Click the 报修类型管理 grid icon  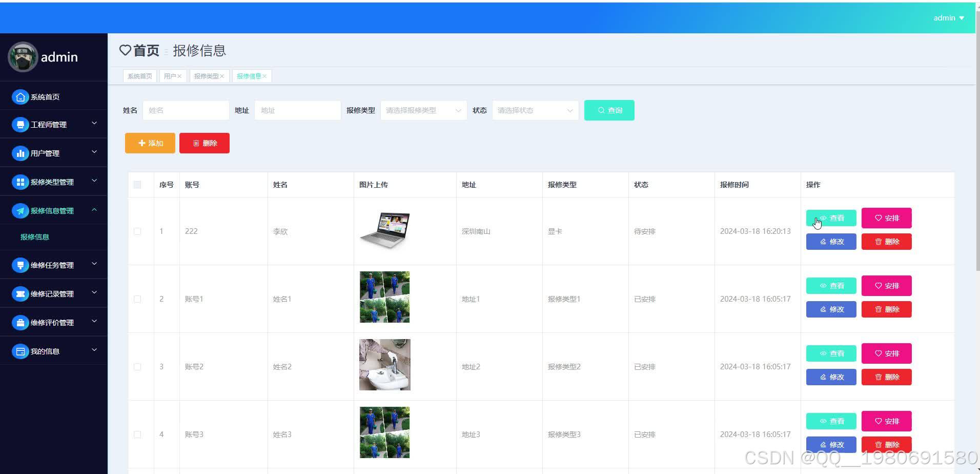pyautogui.click(x=20, y=182)
